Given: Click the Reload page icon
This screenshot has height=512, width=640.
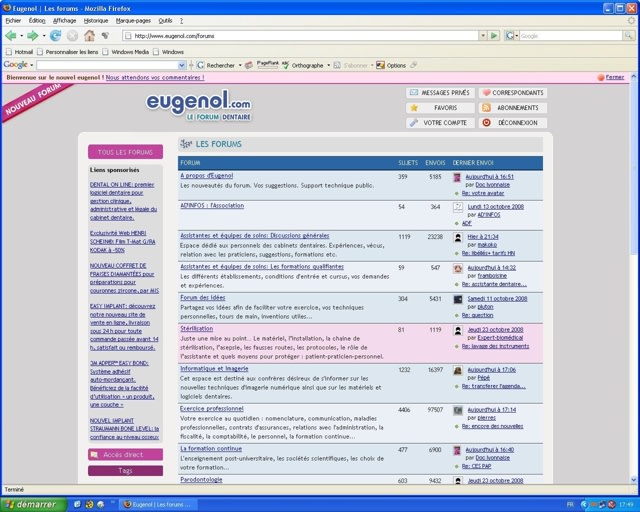Looking at the screenshot, I should pos(56,35).
